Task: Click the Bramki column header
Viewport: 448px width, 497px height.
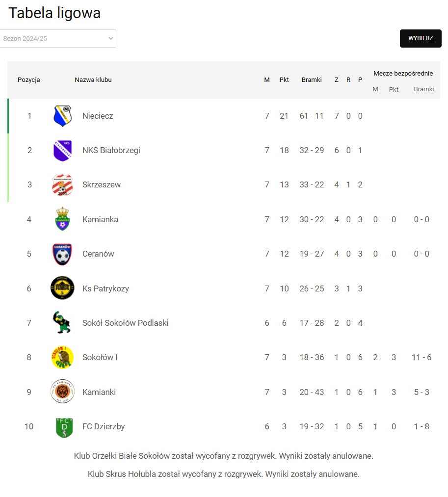Action: pos(312,80)
